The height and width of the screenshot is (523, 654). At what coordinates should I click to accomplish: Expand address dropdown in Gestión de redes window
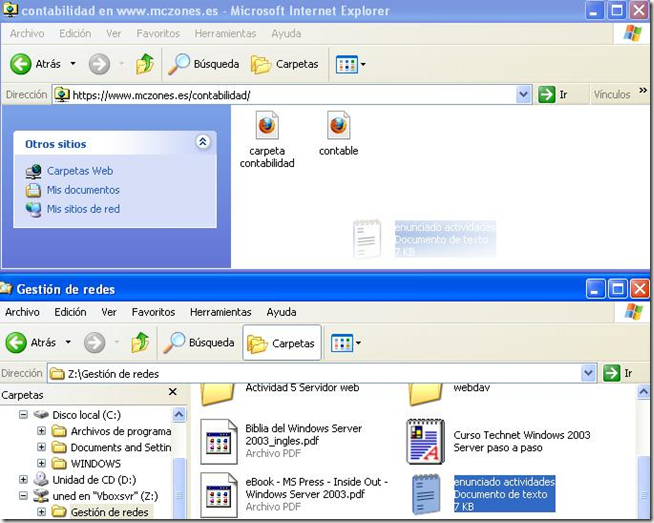588,373
